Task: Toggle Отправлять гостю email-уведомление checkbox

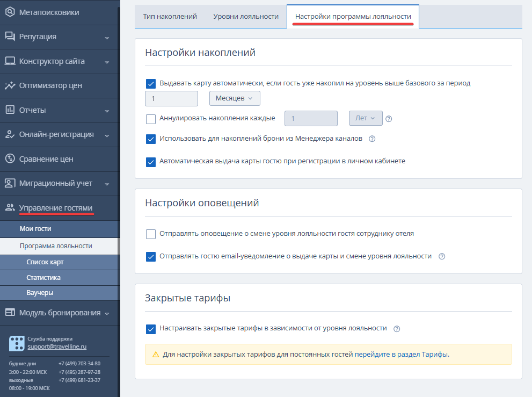Action: pos(151,256)
